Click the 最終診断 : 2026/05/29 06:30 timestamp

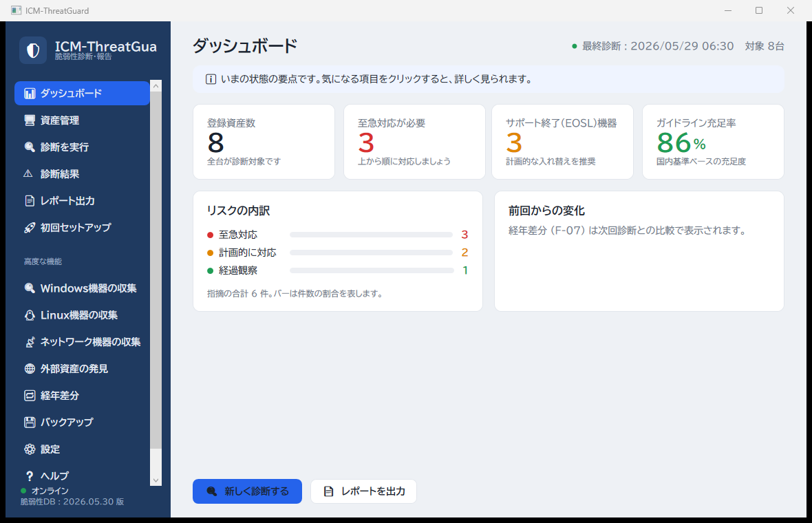coord(658,46)
